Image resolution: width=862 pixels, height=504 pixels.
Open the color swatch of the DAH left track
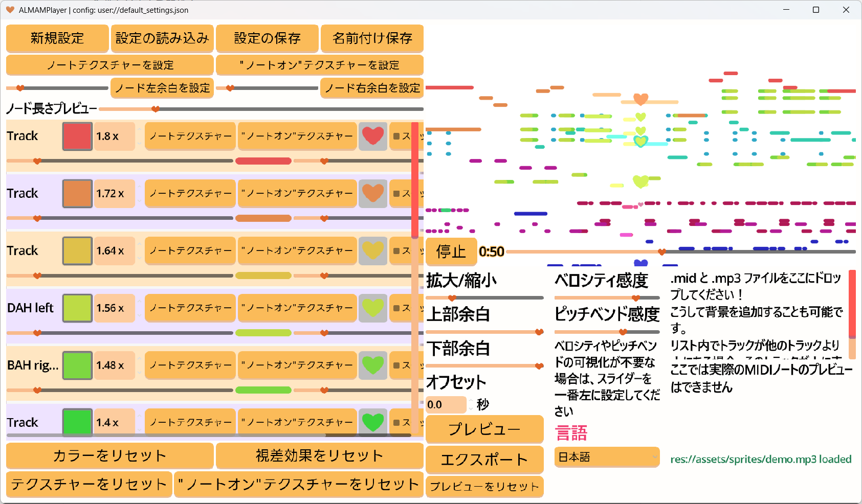click(77, 308)
